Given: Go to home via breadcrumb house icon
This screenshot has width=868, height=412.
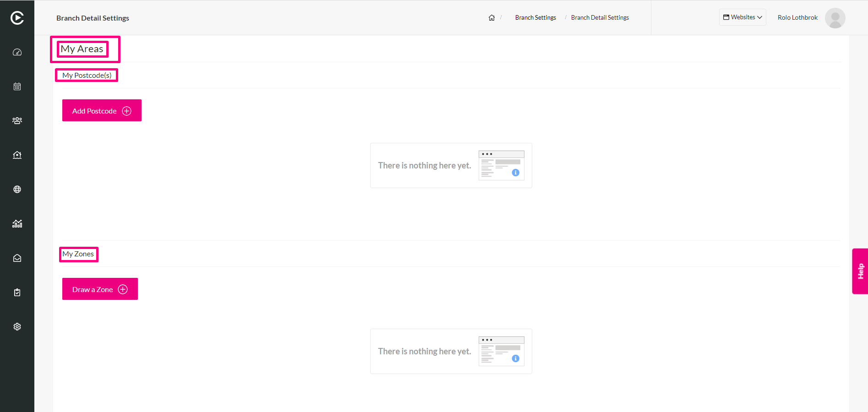Looking at the screenshot, I should coord(491,18).
